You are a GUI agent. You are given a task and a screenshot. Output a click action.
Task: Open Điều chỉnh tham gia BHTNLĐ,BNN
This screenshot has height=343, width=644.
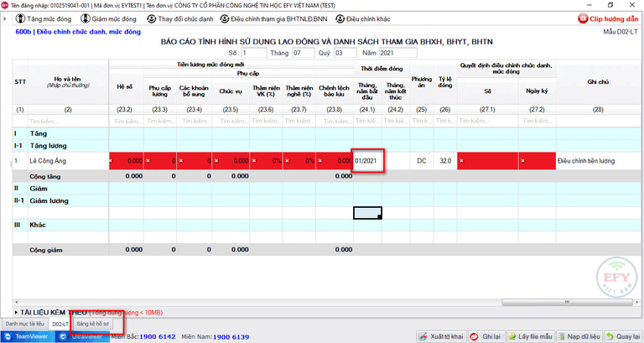pos(273,19)
